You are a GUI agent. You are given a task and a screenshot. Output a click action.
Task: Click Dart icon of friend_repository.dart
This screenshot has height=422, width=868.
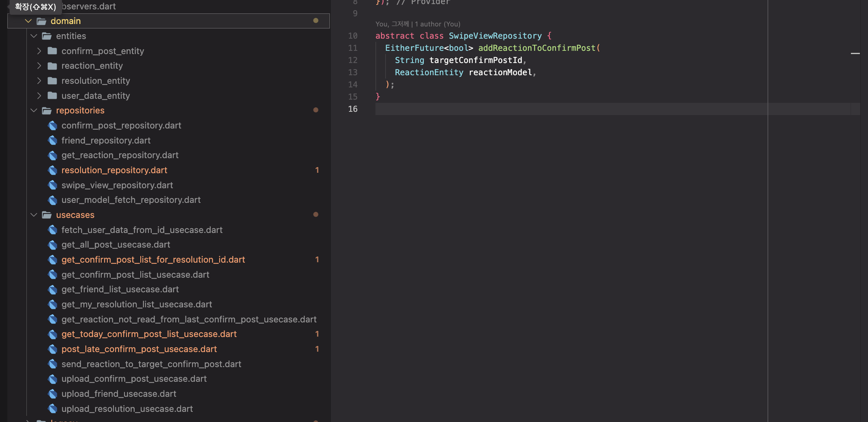pos(52,140)
